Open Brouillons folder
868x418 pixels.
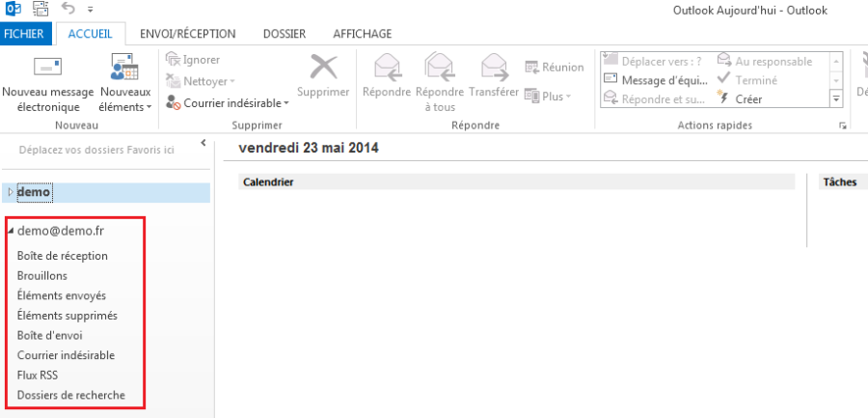[42, 275]
